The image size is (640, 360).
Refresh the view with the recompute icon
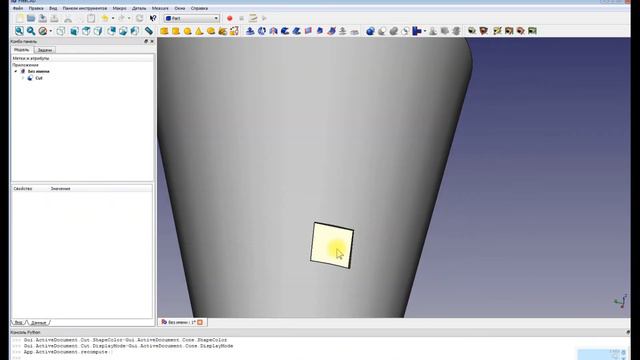click(x=140, y=18)
